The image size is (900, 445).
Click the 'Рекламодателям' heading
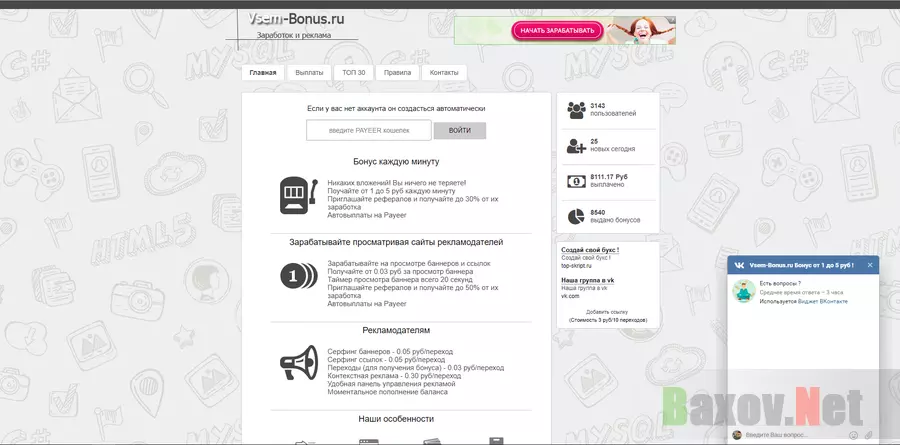point(396,330)
